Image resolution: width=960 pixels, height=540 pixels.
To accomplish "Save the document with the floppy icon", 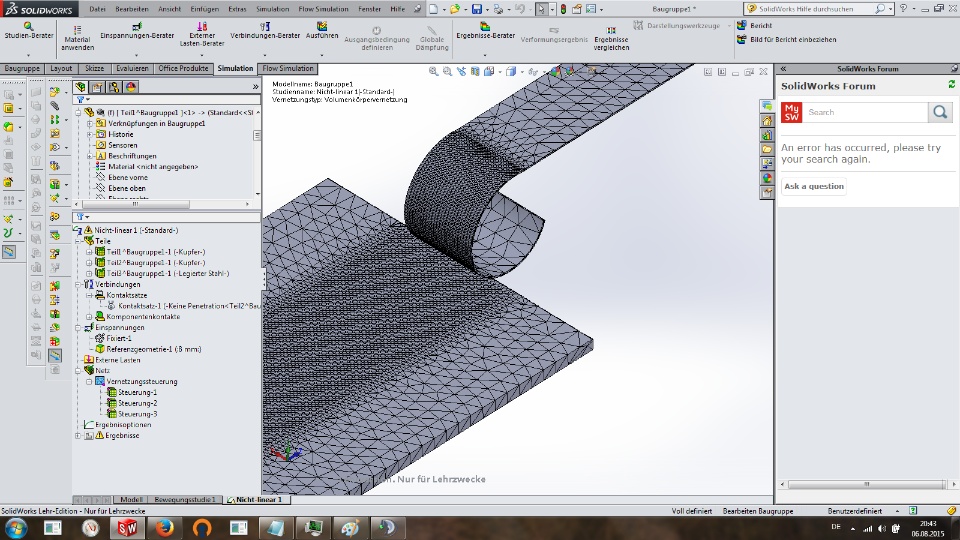I will coord(476,9).
